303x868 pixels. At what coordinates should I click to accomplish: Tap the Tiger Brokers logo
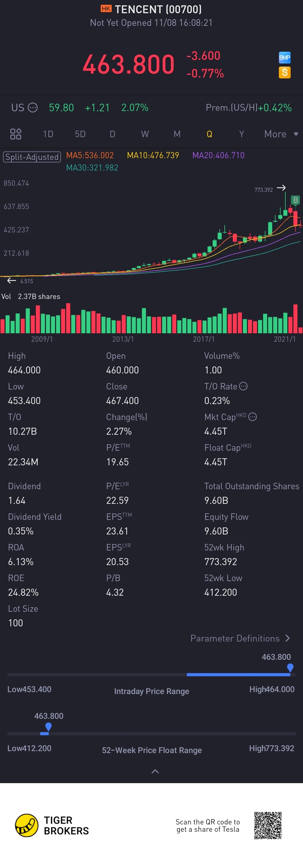coord(52,825)
